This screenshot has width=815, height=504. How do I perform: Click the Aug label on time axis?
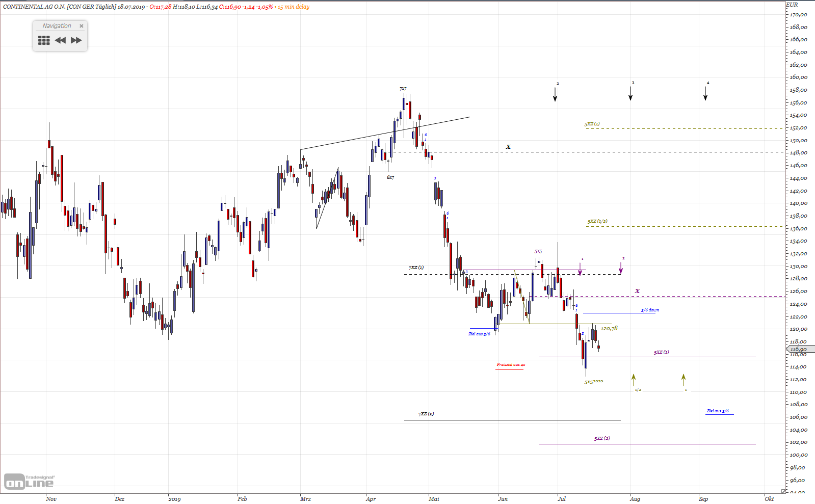[x=635, y=499]
